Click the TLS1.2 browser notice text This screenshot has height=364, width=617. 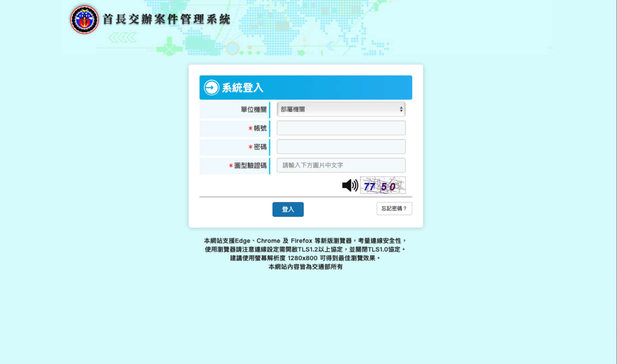pyautogui.click(x=304, y=249)
